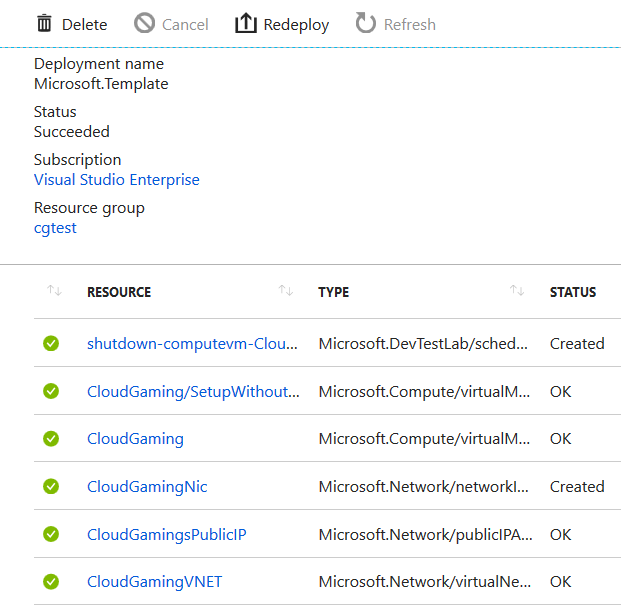Click the Refresh circular arrow icon
Viewport: 621px width, 607px height.
366,23
